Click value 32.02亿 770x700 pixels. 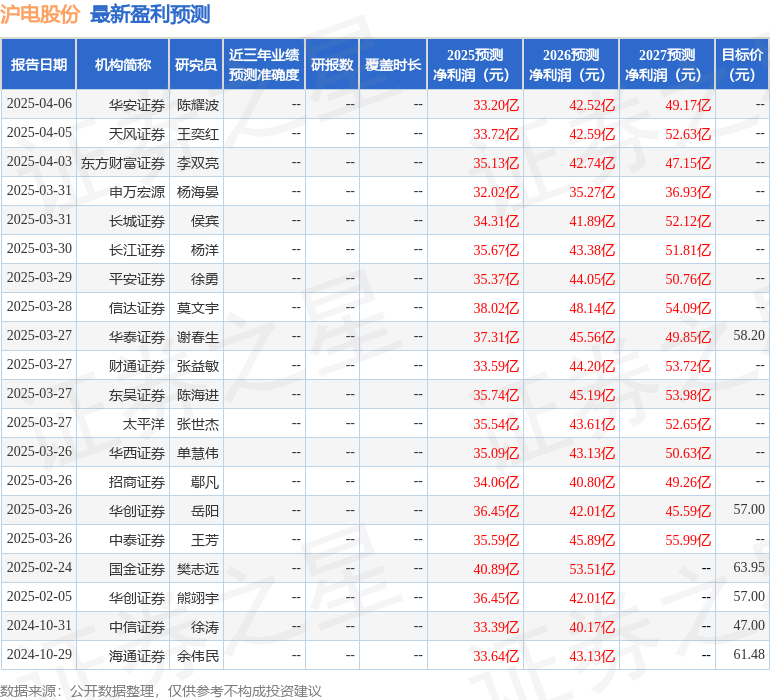(496, 192)
